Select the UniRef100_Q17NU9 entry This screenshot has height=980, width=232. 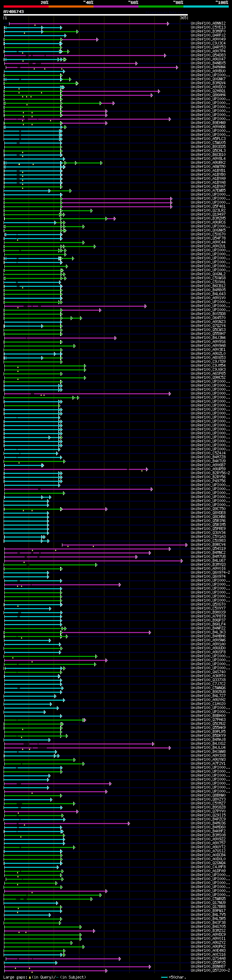pos(208,903)
